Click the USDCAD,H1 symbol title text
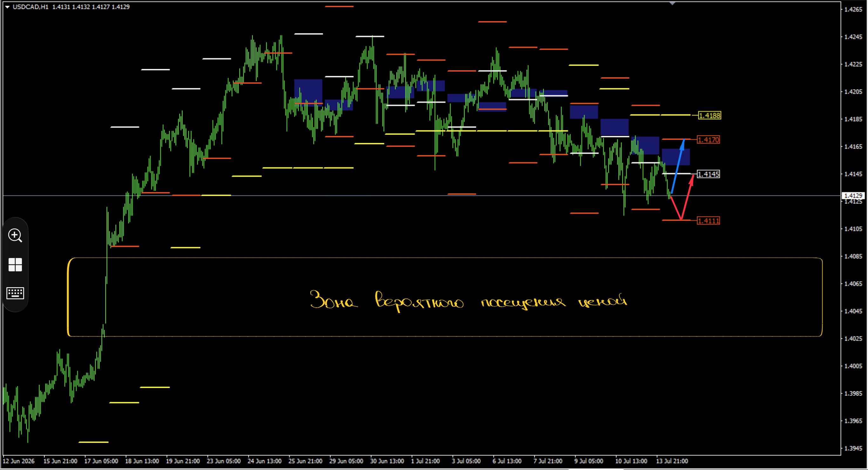 pos(30,7)
